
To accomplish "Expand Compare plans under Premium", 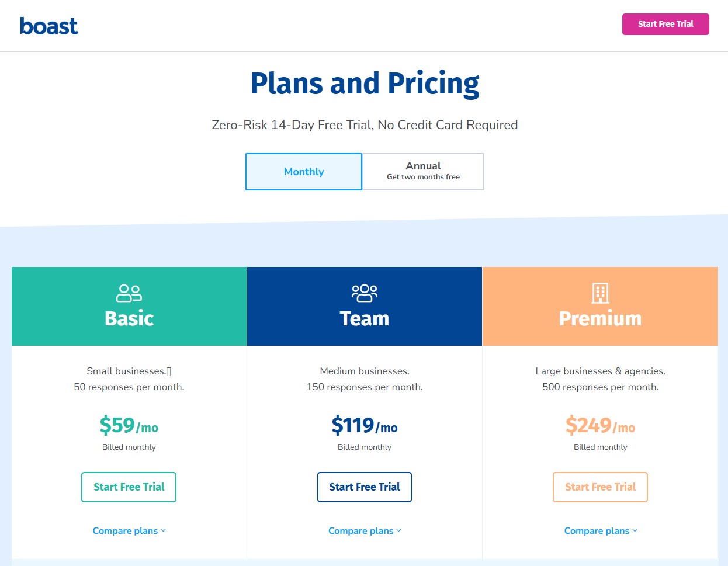I will [600, 530].
